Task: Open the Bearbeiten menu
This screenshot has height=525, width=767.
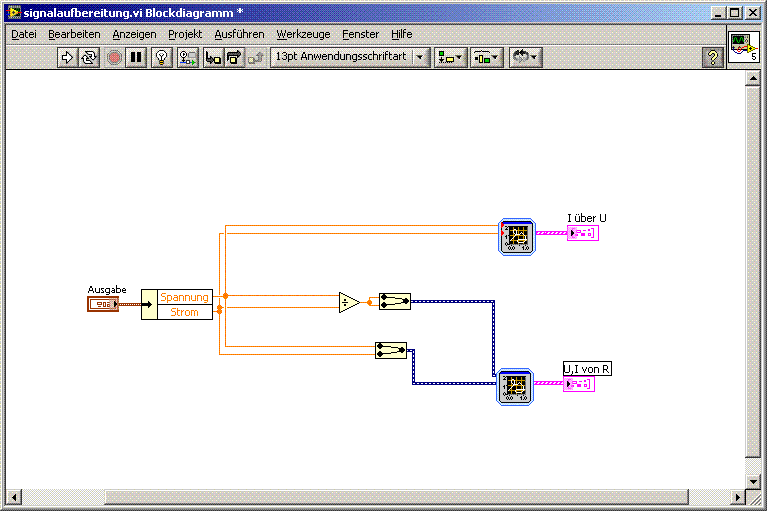Action: (x=74, y=34)
